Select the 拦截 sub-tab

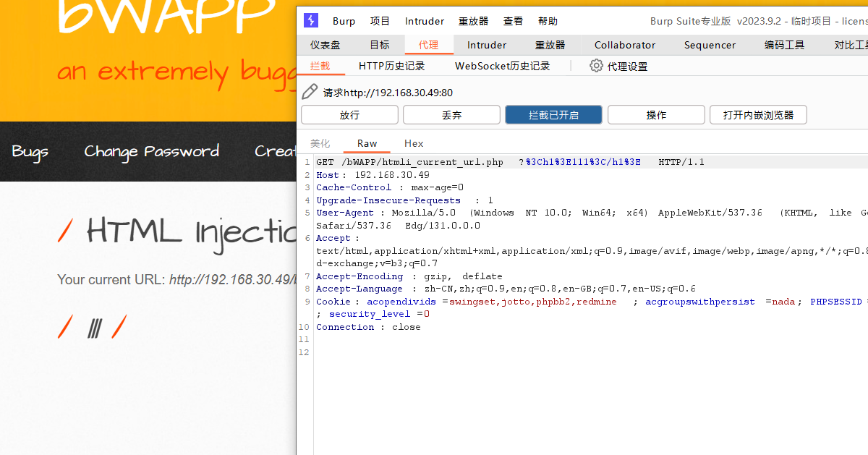coord(320,66)
